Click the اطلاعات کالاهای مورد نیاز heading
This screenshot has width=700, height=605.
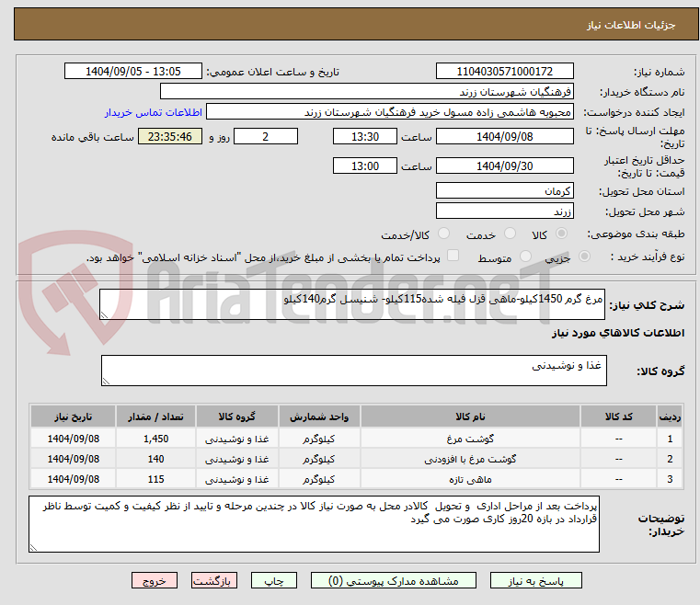pos(618,333)
